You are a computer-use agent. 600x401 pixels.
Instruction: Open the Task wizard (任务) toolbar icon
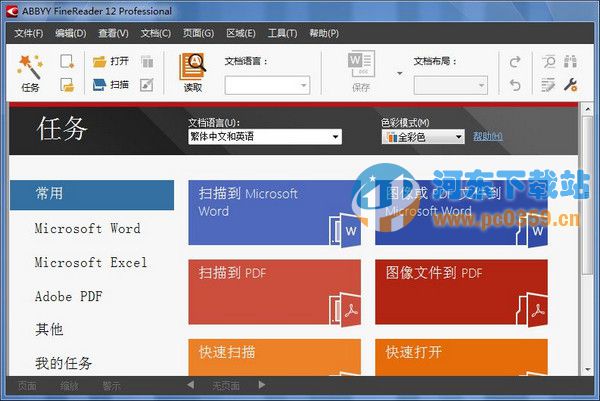click(30, 73)
